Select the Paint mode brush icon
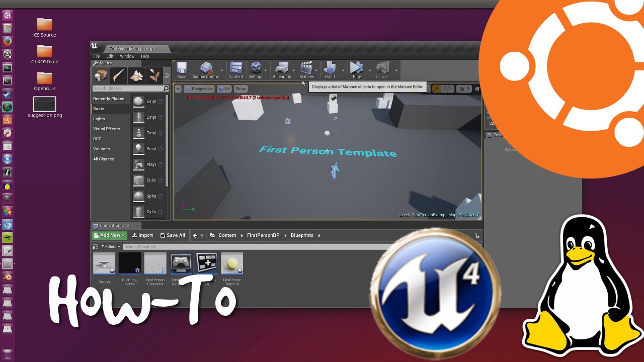 point(119,75)
